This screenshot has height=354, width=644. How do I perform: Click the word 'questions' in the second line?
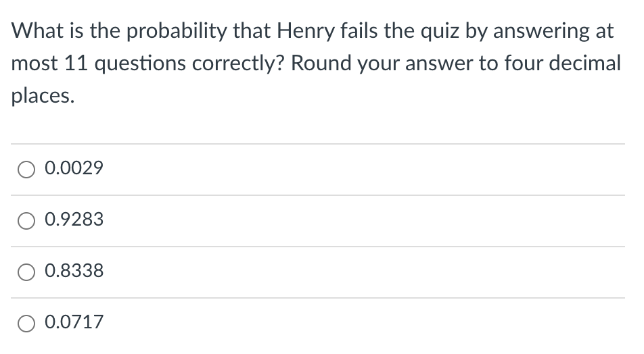coord(140,64)
